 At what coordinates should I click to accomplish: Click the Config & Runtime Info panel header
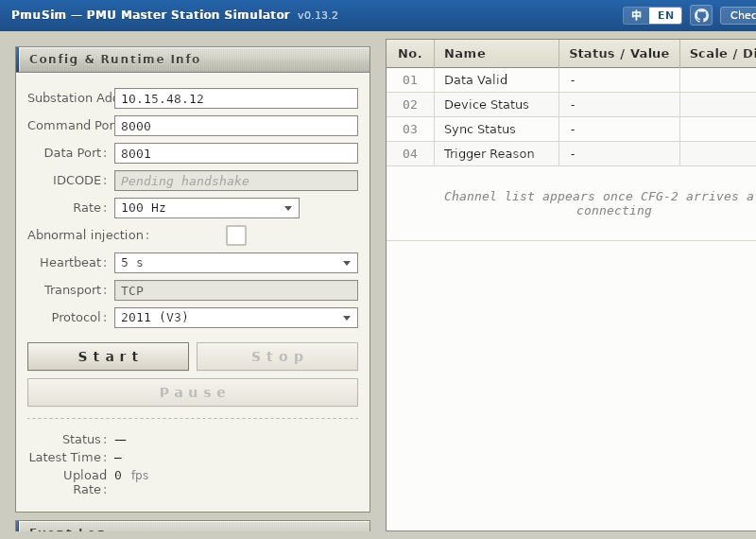[x=193, y=60]
